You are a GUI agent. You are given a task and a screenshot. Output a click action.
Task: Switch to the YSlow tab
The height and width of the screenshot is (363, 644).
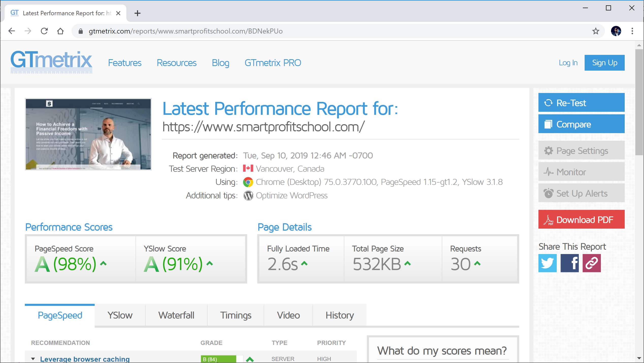pos(120,315)
